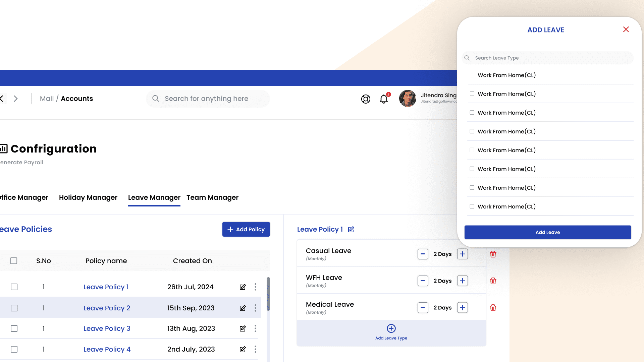644x362 pixels.
Task: Decrement WFH Leave days using minus stepper
Action: pos(423,281)
